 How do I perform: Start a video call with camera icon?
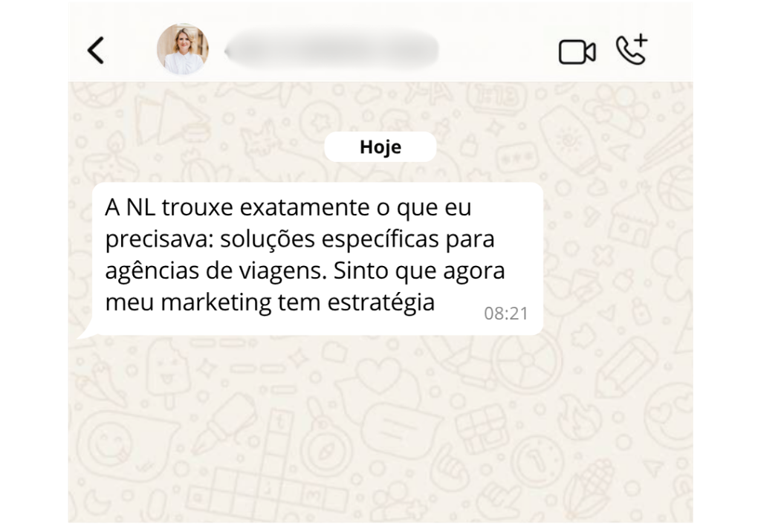point(577,52)
